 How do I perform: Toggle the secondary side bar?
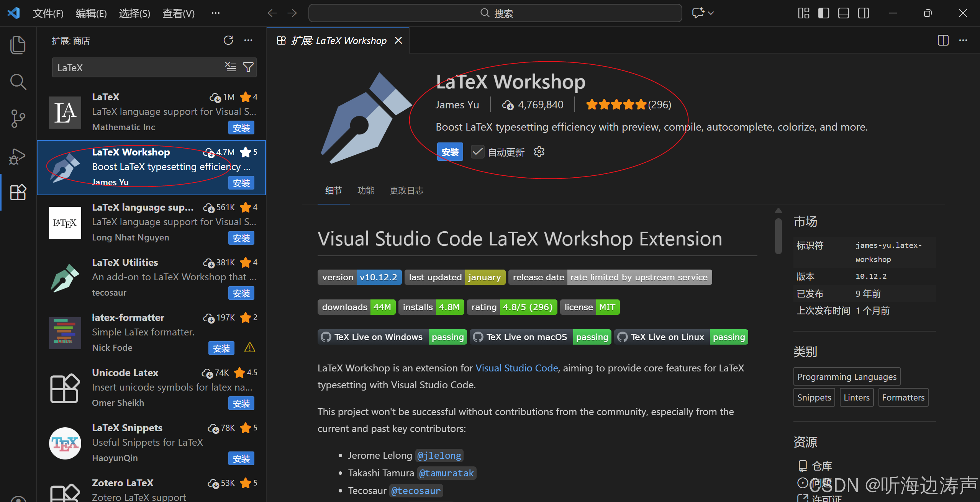click(864, 13)
